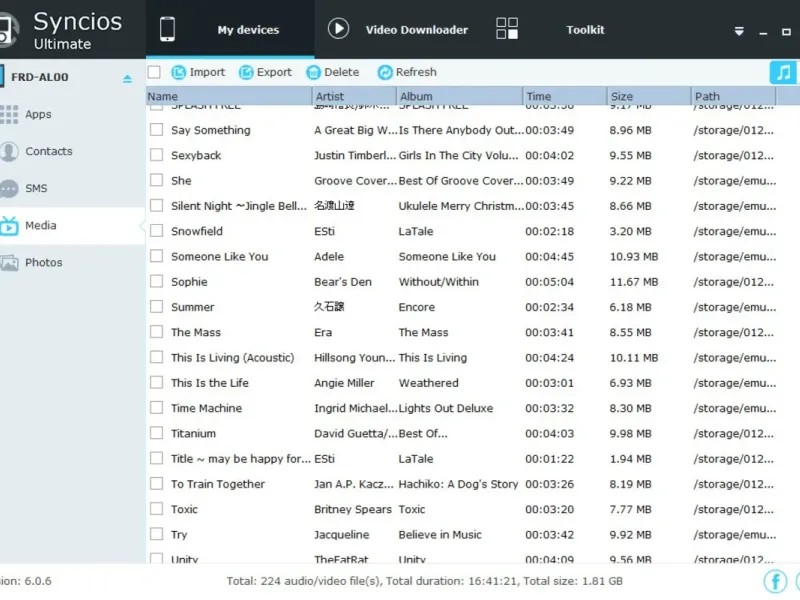
Task: Click album 'Hachiko: A Dog's Story'
Action: point(458,484)
